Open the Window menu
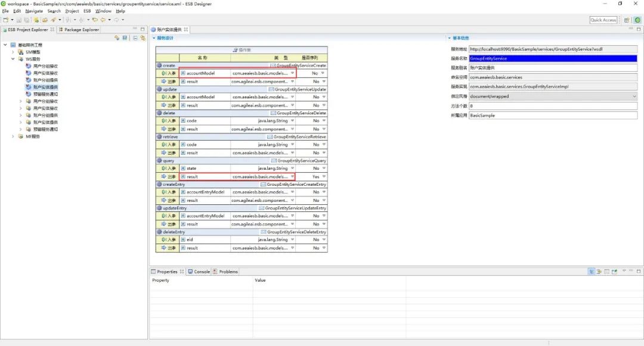The height and width of the screenshot is (346, 644). (103, 11)
